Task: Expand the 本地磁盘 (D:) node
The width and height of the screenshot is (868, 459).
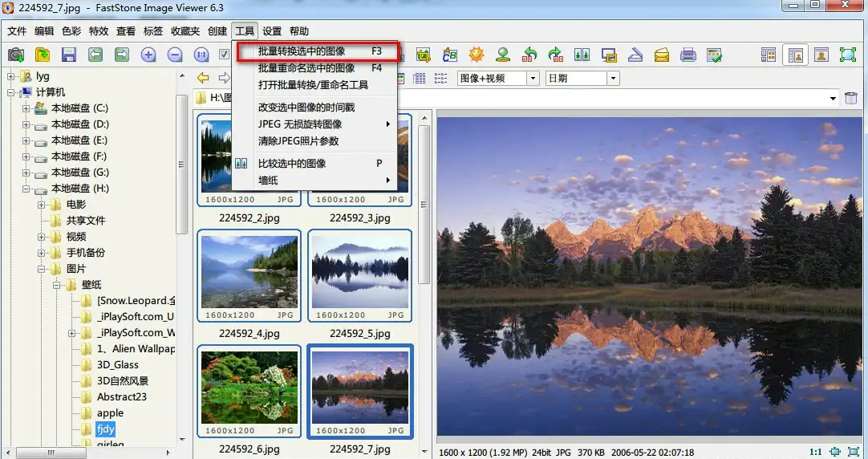Action: (26, 124)
